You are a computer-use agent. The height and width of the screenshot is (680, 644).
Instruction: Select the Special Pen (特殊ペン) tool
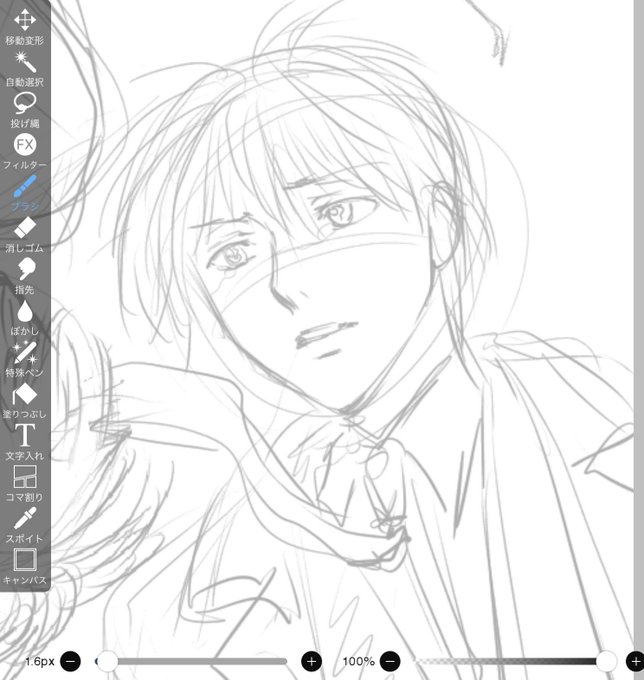click(x=25, y=359)
